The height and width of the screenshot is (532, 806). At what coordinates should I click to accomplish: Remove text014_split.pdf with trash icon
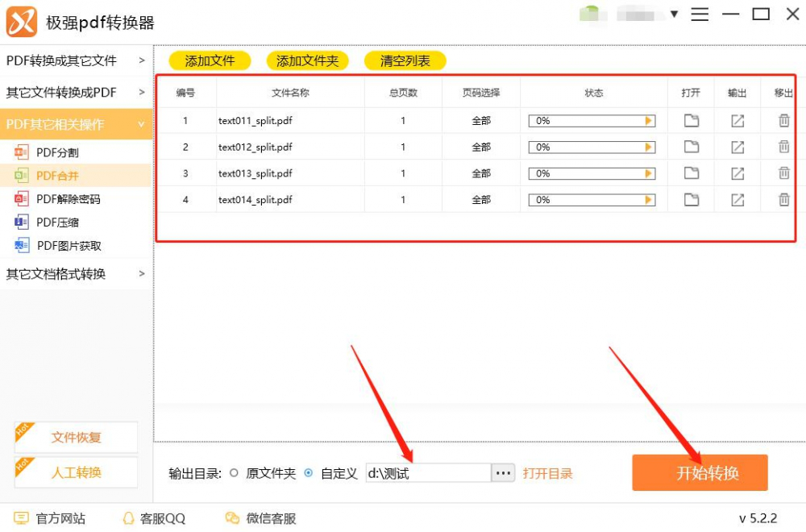coord(784,199)
